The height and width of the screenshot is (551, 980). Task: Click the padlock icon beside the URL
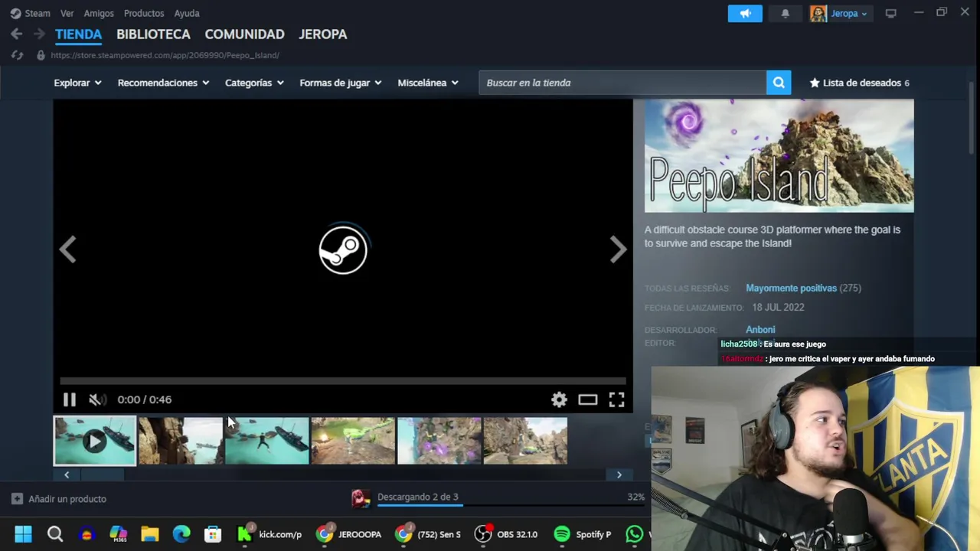41,55
